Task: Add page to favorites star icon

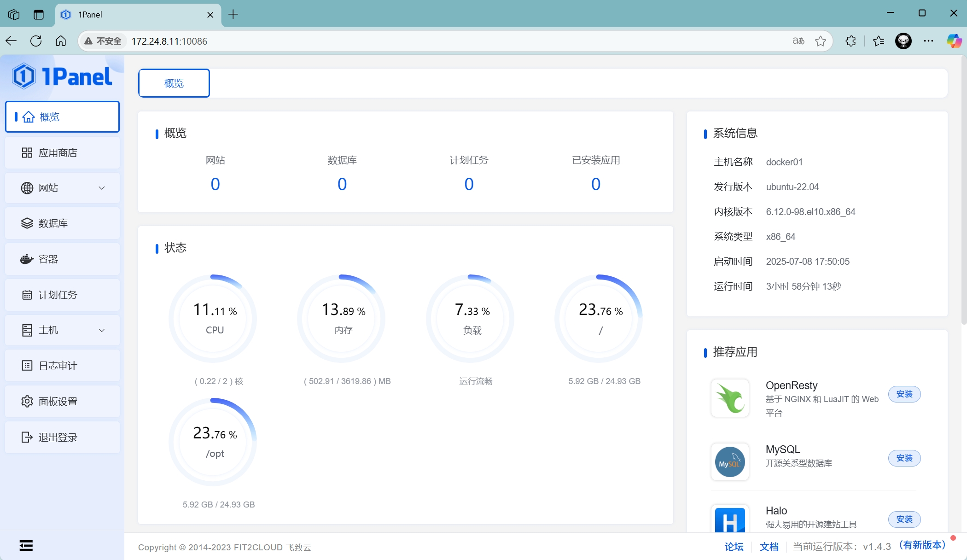Action: pos(820,41)
